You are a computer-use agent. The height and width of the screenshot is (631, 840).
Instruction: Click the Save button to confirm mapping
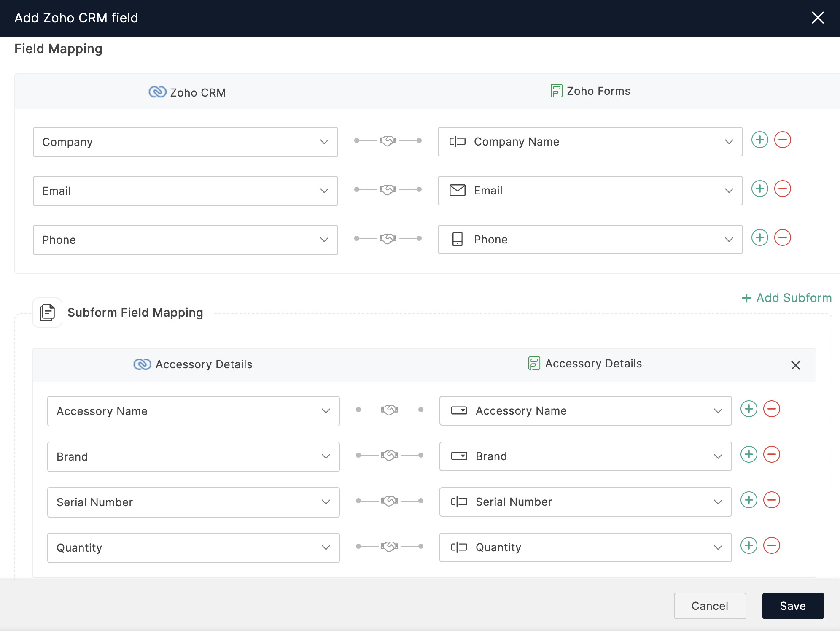pos(793,604)
